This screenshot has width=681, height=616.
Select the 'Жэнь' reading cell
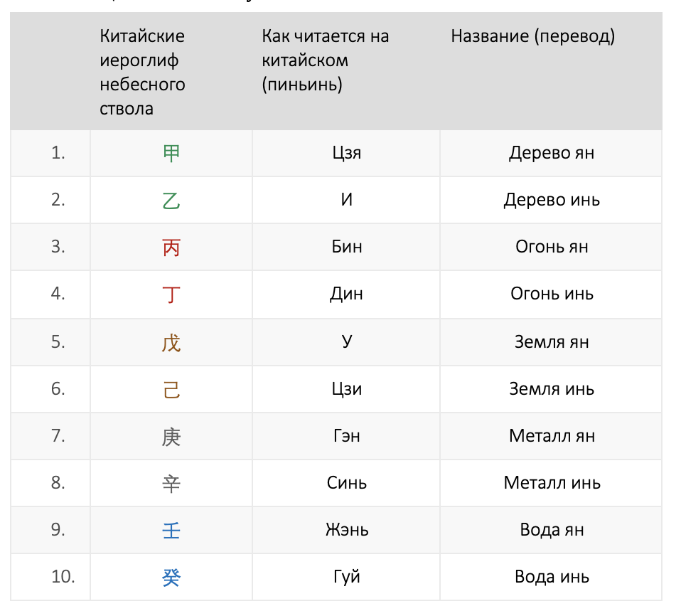click(347, 530)
